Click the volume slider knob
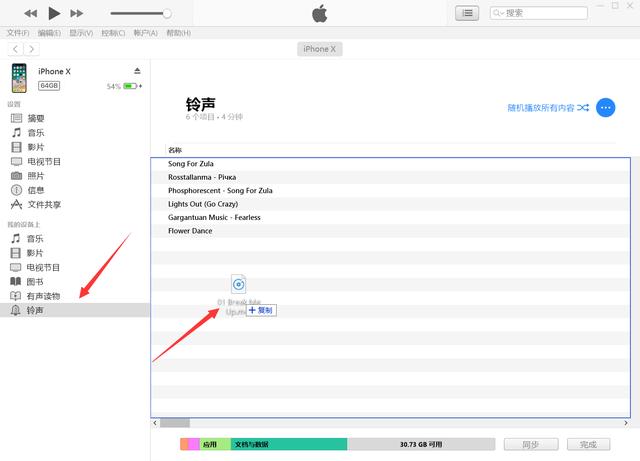Image resolution: width=640 pixels, height=461 pixels. 167,13
